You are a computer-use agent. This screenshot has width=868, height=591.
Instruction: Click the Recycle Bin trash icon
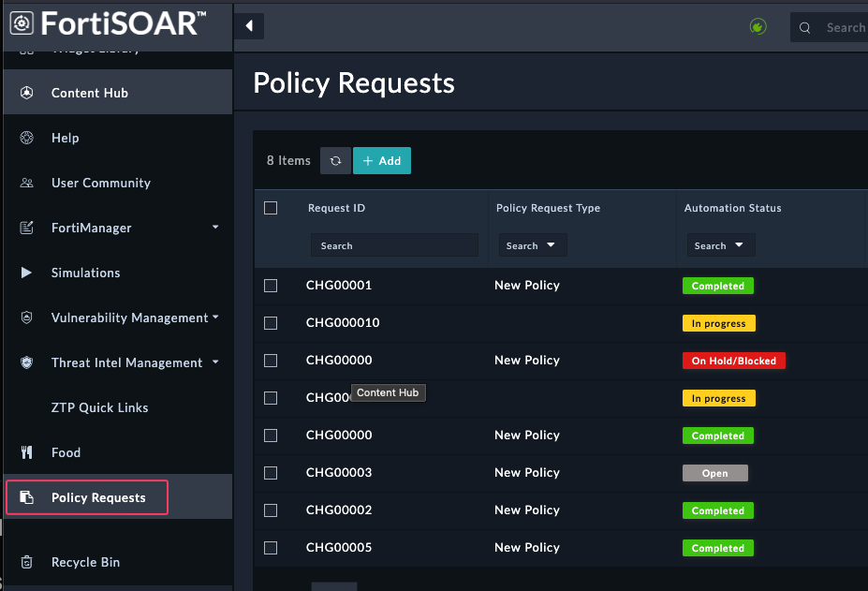(x=27, y=562)
